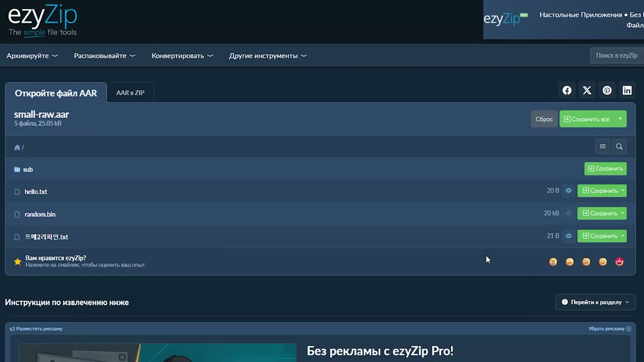Focus the Поиск в ezyZip search field
Image resolution: width=644 pixels, height=362 pixels.
(x=617, y=56)
